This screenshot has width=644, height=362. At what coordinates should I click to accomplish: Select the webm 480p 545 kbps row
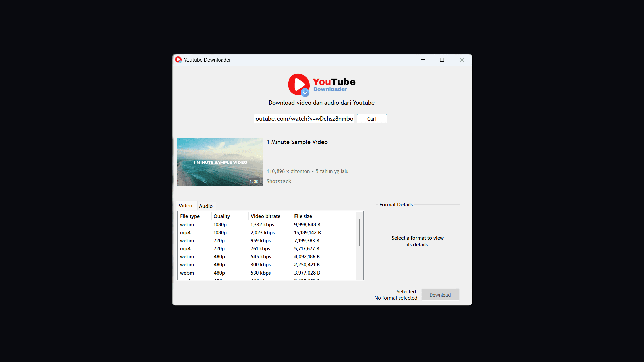[267, 257]
